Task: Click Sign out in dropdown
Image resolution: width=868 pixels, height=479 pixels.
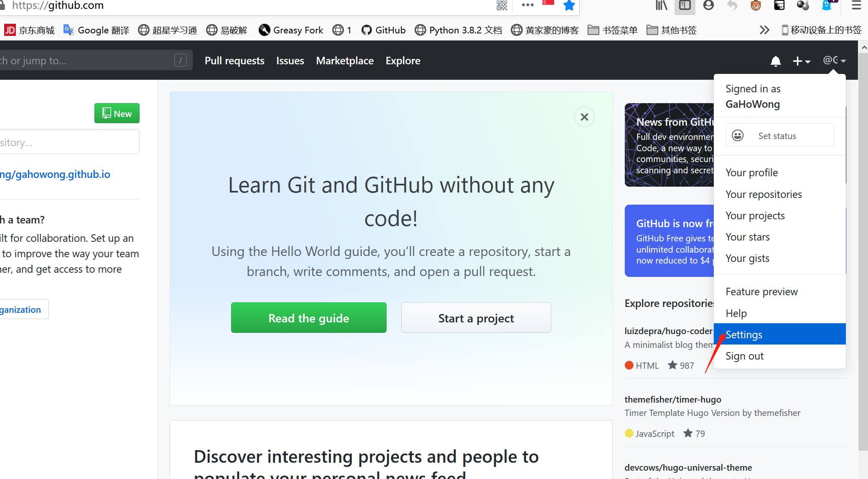Action: pyautogui.click(x=744, y=356)
